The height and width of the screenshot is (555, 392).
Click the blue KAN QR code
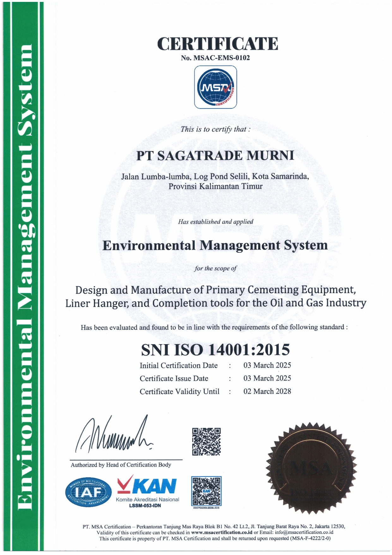point(206,491)
